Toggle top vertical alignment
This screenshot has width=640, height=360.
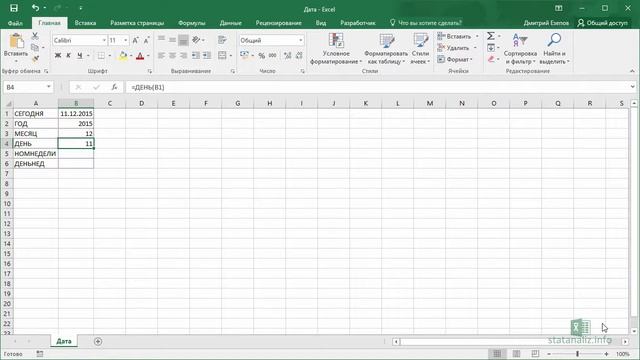(x=162, y=40)
